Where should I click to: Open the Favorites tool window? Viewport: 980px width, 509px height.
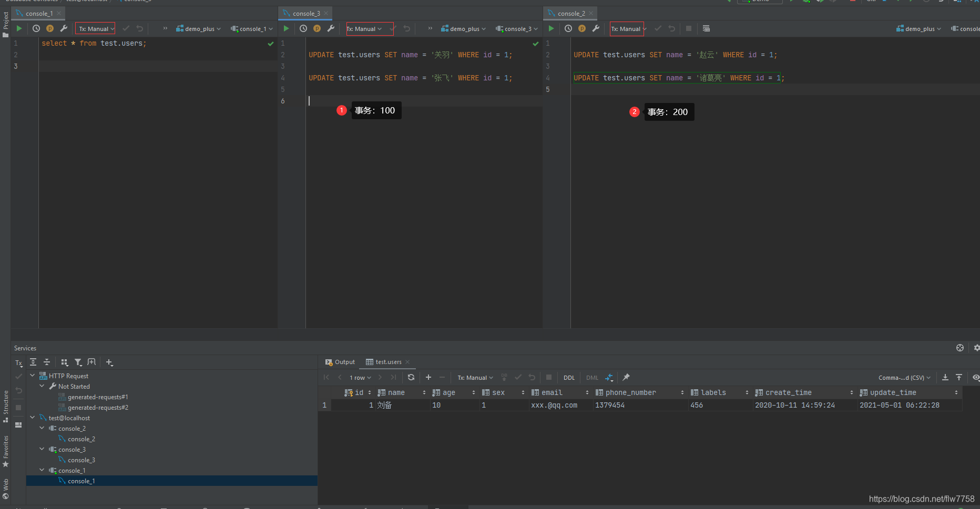tap(5, 452)
